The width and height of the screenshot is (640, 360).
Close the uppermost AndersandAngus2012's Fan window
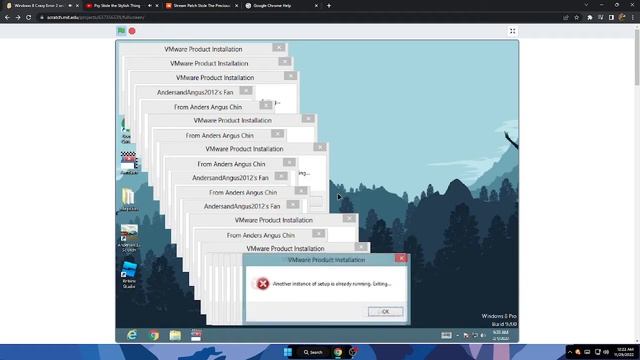tap(246, 91)
